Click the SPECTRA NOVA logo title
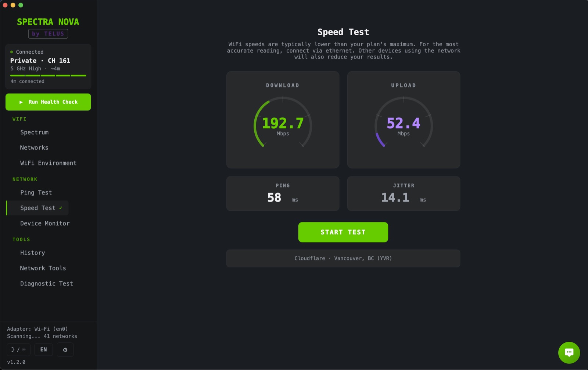This screenshot has height=370, width=588. (48, 22)
